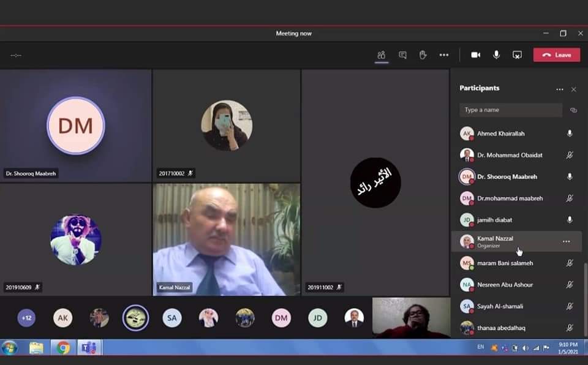Open the conversation chat icon

click(402, 55)
